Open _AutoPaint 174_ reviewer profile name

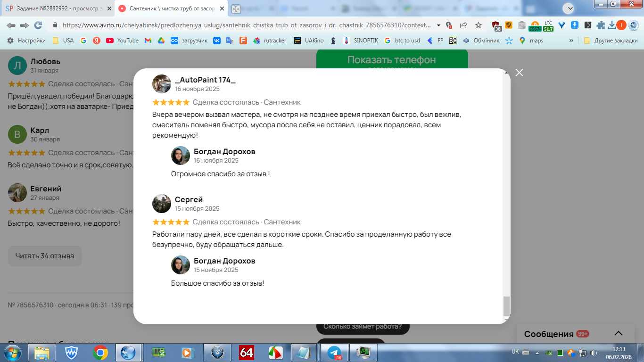205,80
